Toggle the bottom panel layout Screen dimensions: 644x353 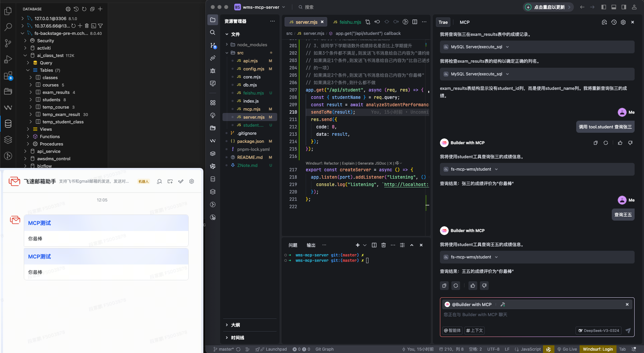(x=614, y=7)
